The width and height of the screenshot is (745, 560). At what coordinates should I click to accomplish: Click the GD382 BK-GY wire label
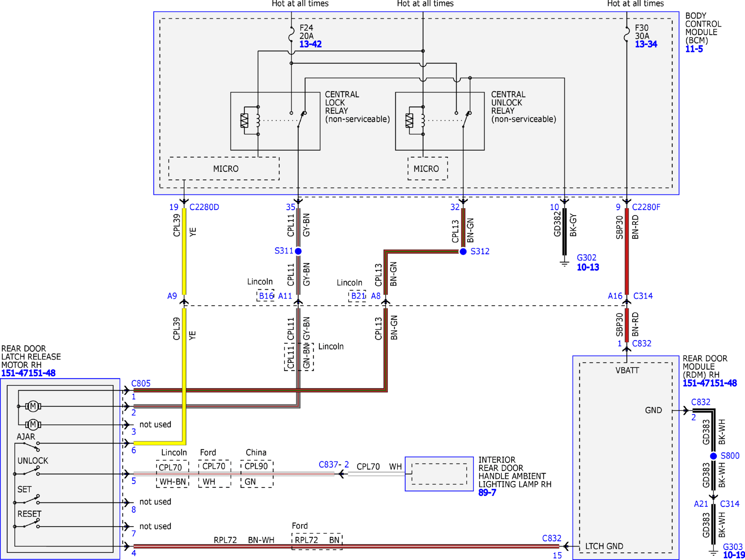pos(565,224)
